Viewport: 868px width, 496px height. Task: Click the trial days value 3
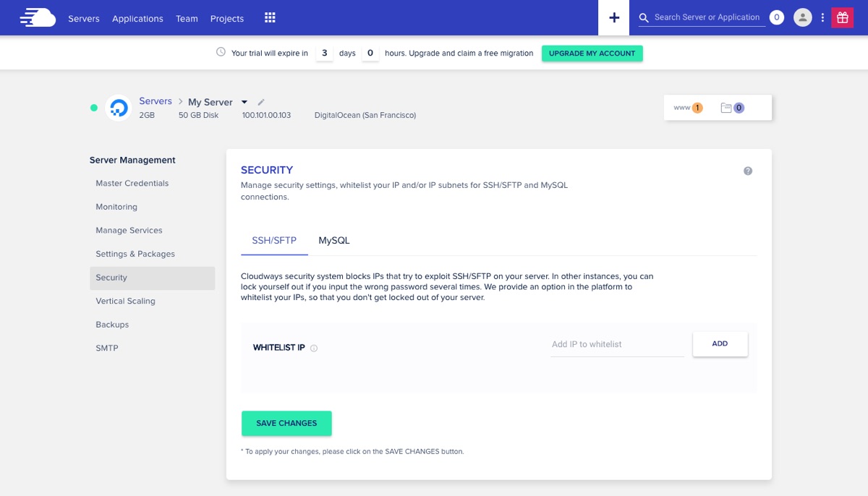[x=325, y=53]
